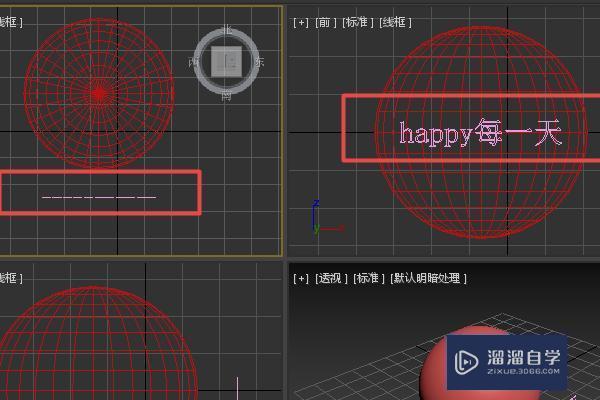
Task: Select the happy每一天 text object in front view
Action: click(481, 133)
